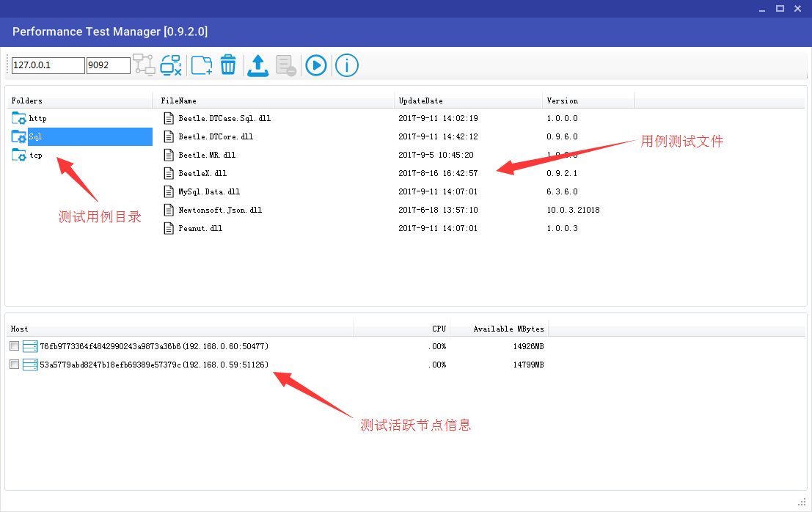Minimize the Performance Test Manager window
The image size is (812, 512).
pyautogui.click(x=762, y=9)
